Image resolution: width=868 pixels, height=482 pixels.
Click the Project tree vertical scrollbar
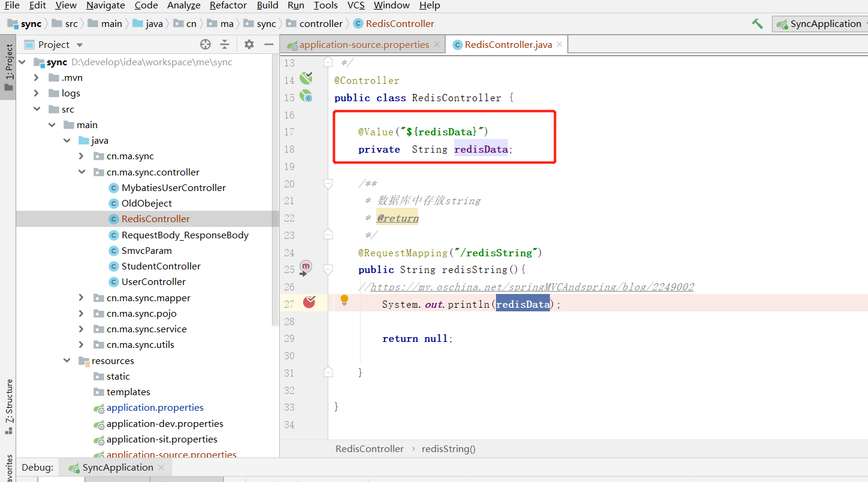(x=276, y=192)
